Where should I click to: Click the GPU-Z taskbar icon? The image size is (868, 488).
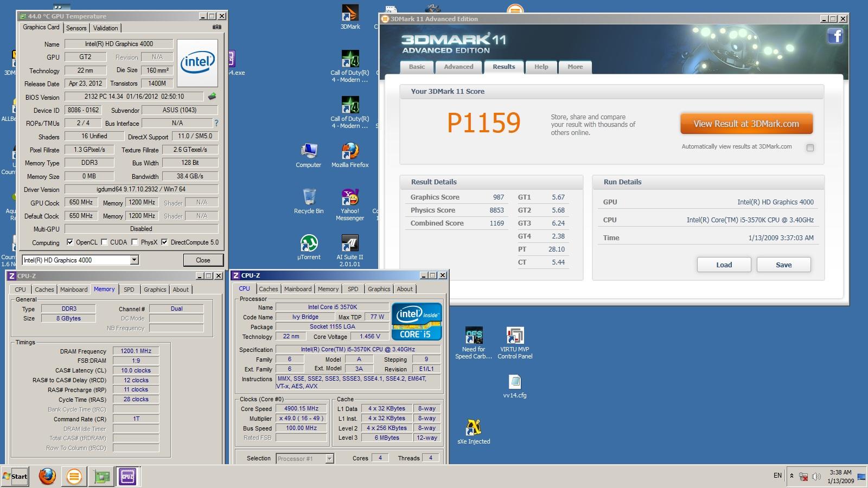(101, 477)
